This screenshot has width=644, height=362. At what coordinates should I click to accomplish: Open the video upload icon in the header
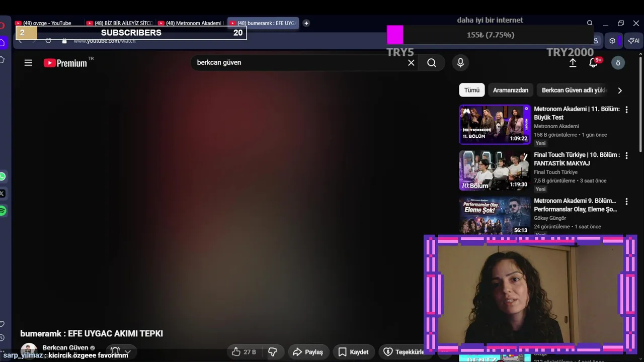pyautogui.click(x=573, y=63)
